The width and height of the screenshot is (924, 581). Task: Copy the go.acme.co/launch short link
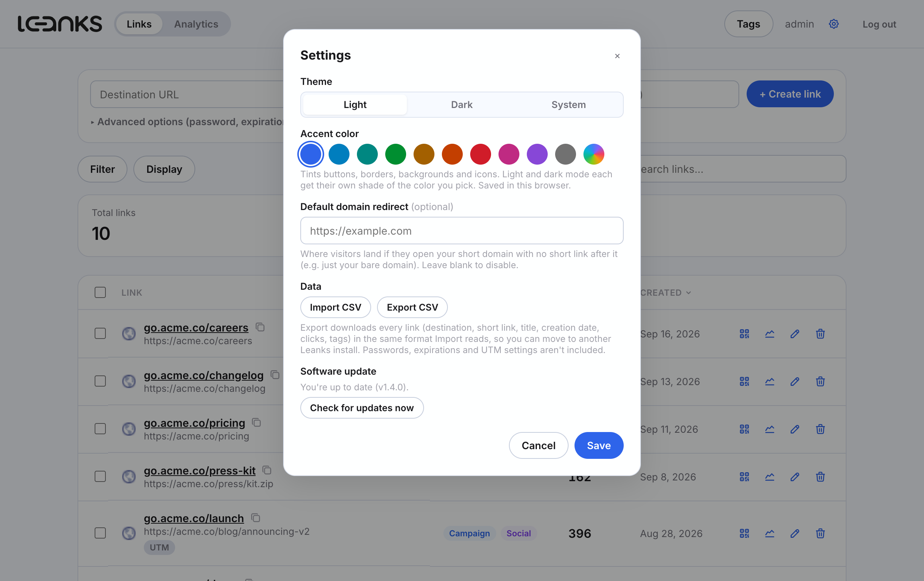pos(256,518)
